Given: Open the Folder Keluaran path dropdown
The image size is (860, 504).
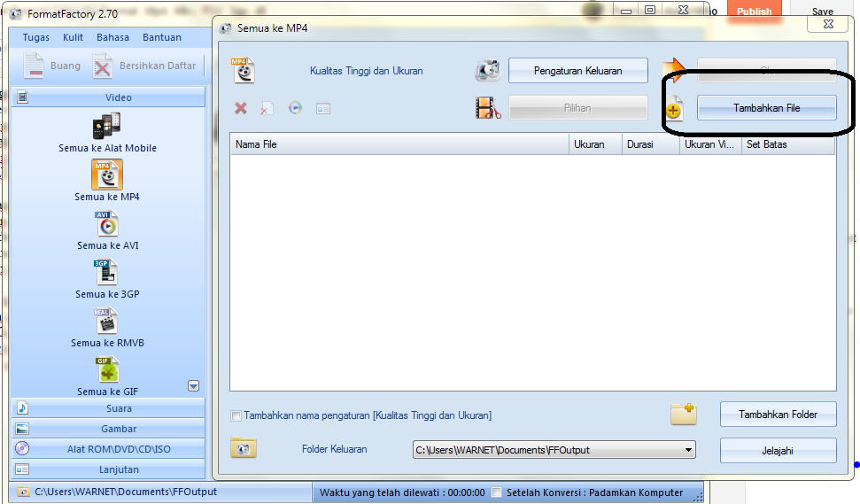Looking at the screenshot, I should pos(688,450).
